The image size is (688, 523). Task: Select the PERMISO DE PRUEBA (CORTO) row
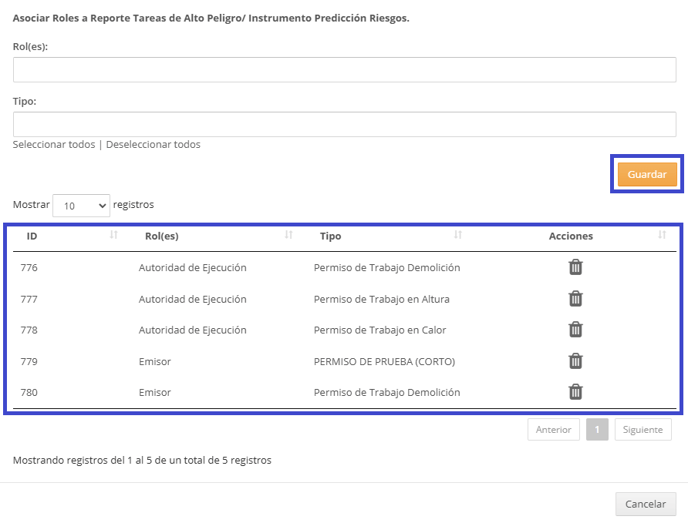tap(344, 361)
